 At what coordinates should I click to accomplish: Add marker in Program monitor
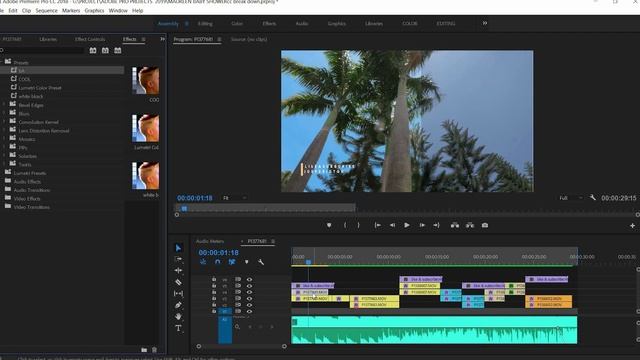(329, 225)
